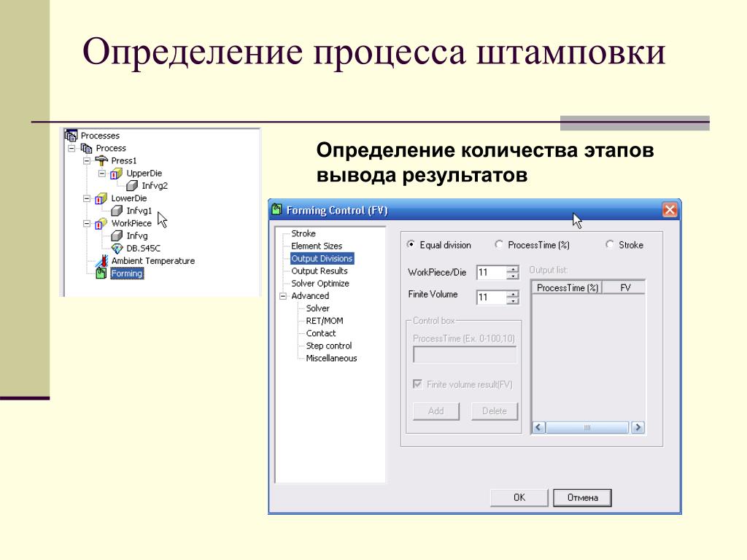Click the Processes root icon in tree
This screenshot has width=747, height=560.
coord(71,136)
